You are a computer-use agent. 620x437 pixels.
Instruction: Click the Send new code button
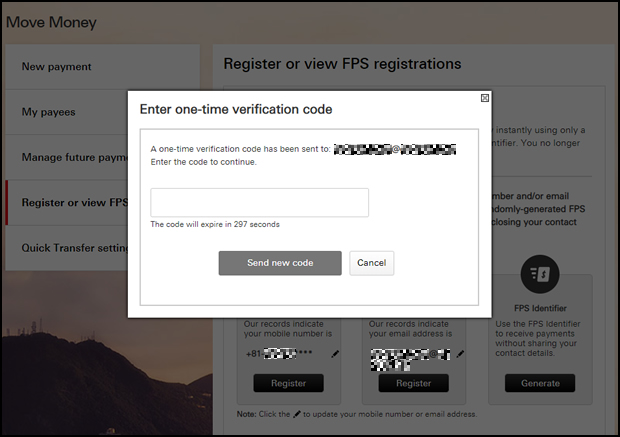(x=280, y=263)
